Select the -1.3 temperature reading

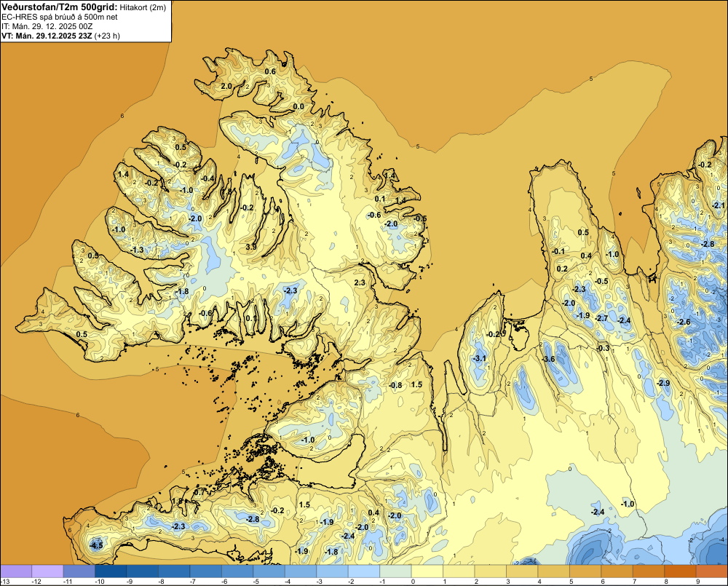click(x=138, y=250)
